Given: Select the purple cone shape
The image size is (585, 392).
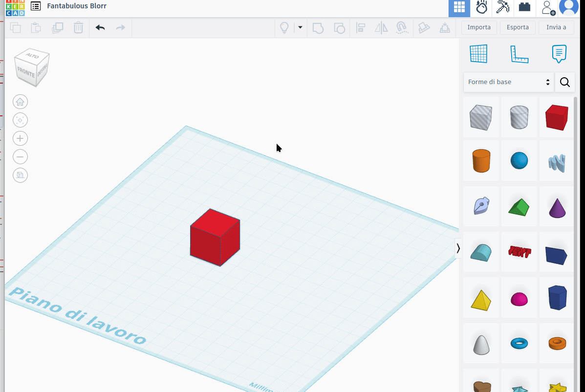Looking at the screenshot, I should pos(557,208).
